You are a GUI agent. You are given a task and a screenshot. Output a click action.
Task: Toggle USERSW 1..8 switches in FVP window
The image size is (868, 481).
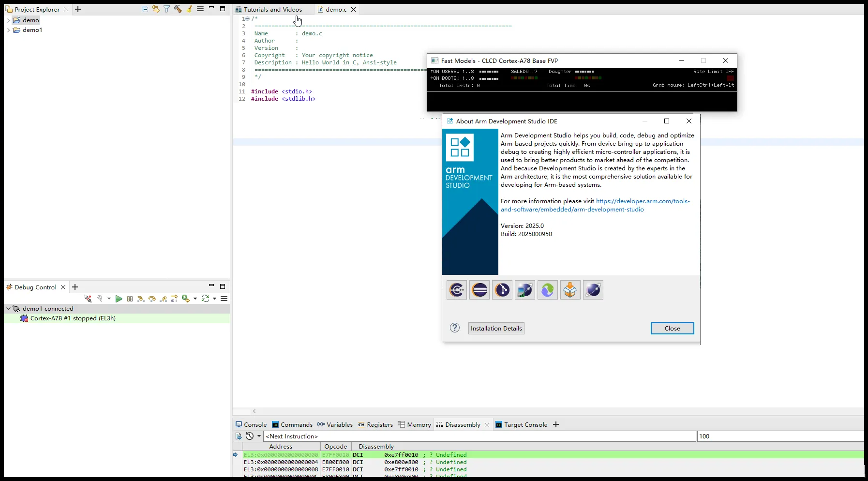489,72
